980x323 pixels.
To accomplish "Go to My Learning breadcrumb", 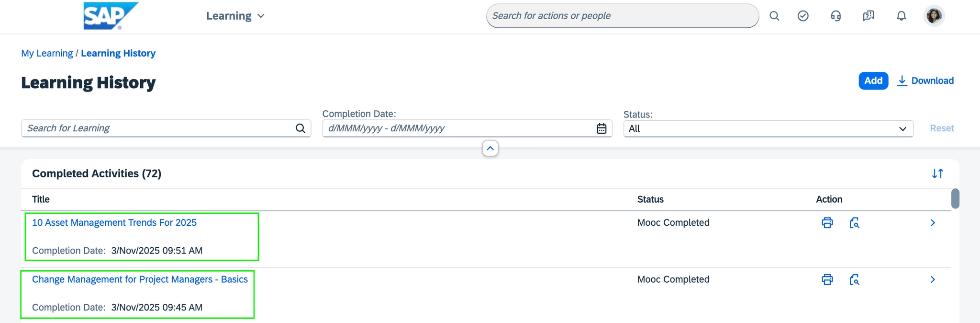I will click(47, 53).
